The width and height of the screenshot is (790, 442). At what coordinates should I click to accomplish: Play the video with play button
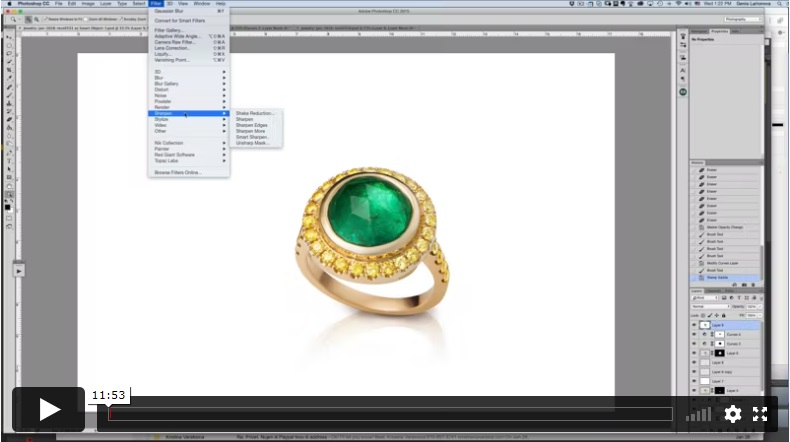[49, 409]
